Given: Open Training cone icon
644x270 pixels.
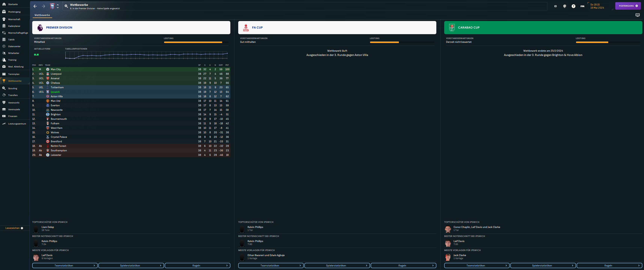Looking at the screenshot, I should [x=4, y=60].
